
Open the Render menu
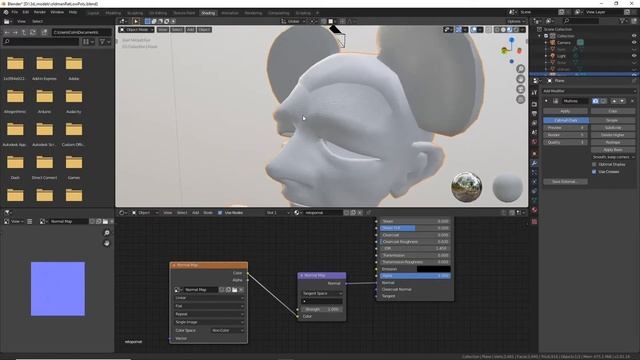pyautogui.click(x=40, y=12)
